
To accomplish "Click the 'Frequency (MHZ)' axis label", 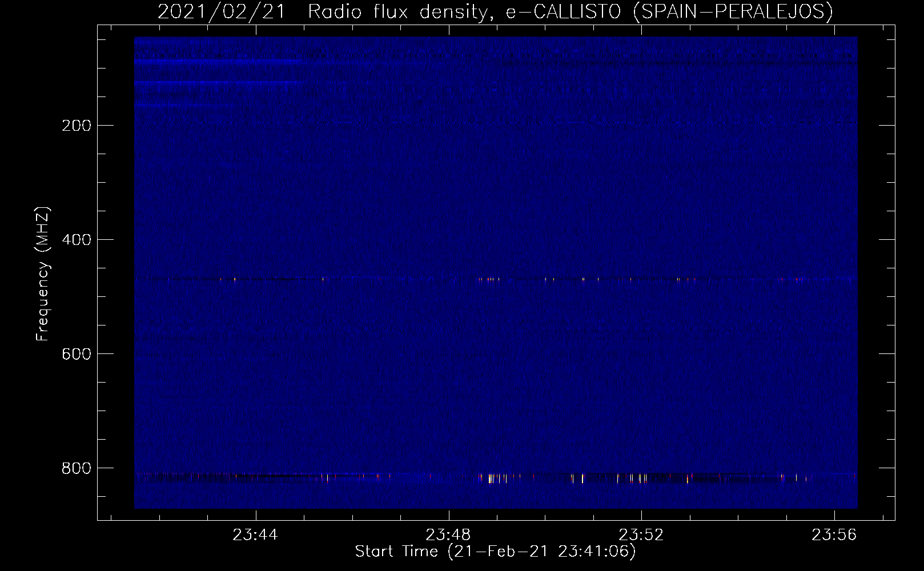I will pyautogui.click(x=43, y=274).
